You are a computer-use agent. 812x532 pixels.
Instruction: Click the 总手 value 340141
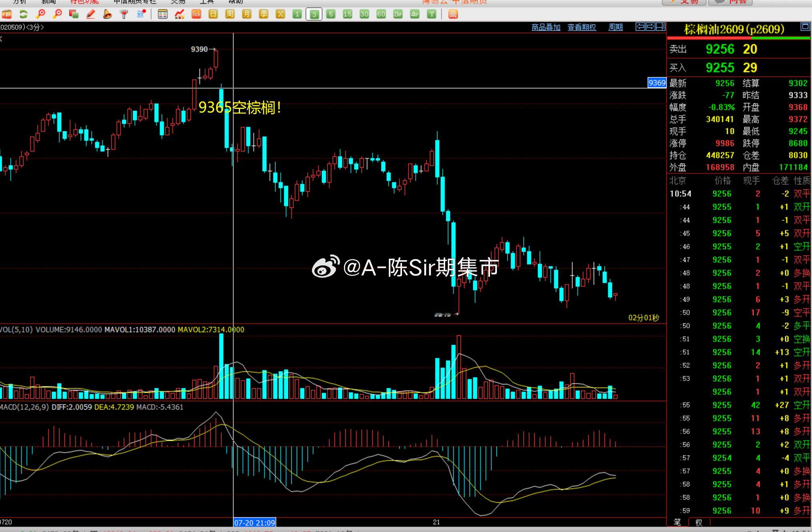pos(720,119)
